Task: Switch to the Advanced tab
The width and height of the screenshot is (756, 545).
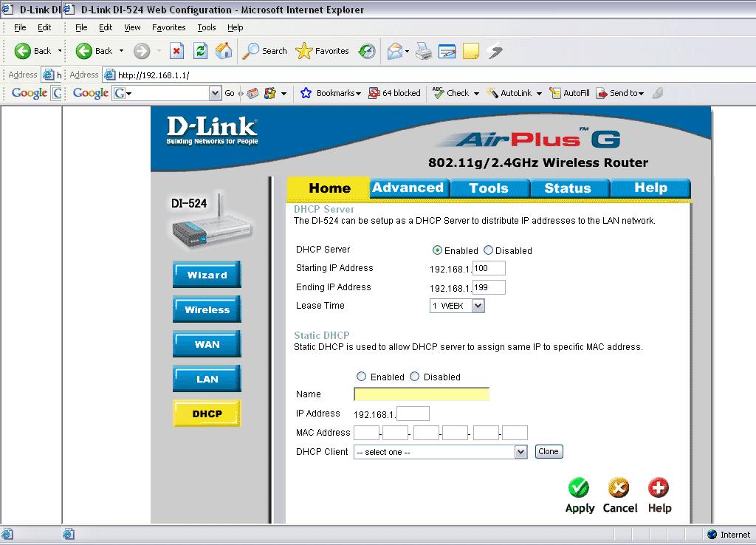Action: point(408,188)
